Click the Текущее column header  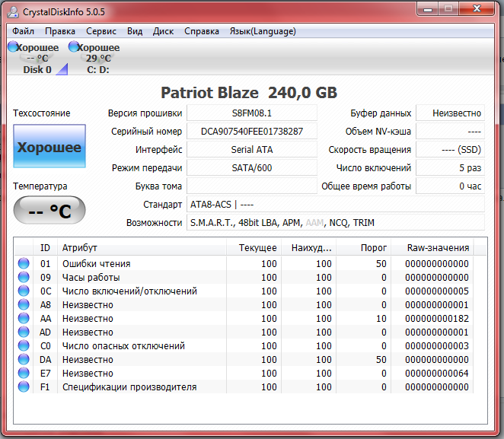(254, 248)
